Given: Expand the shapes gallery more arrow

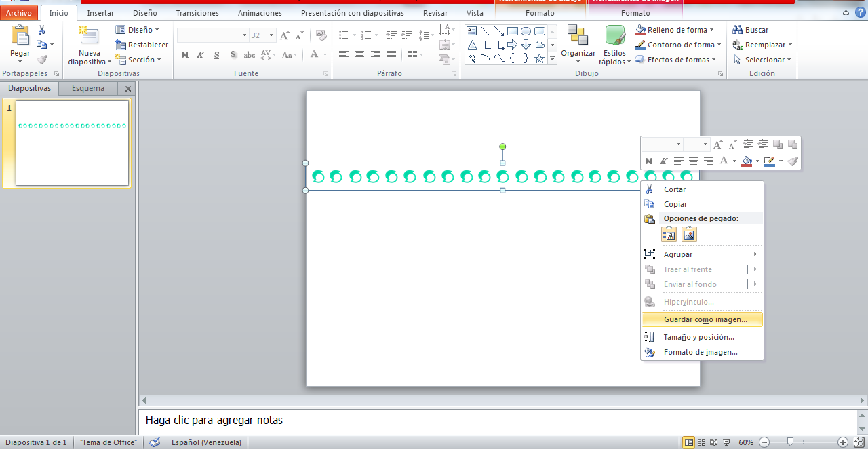Looking at the screenshot, I should pyautogui.click(x=552, y=60).
